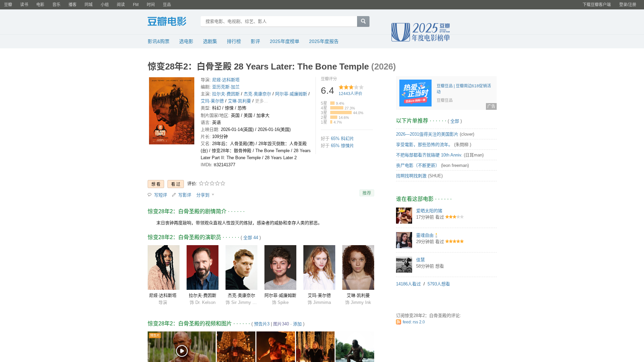The image size is (644, 362).
Task: Open the 豆瓣豆品 618 ad image
Action: pos(415,93)
